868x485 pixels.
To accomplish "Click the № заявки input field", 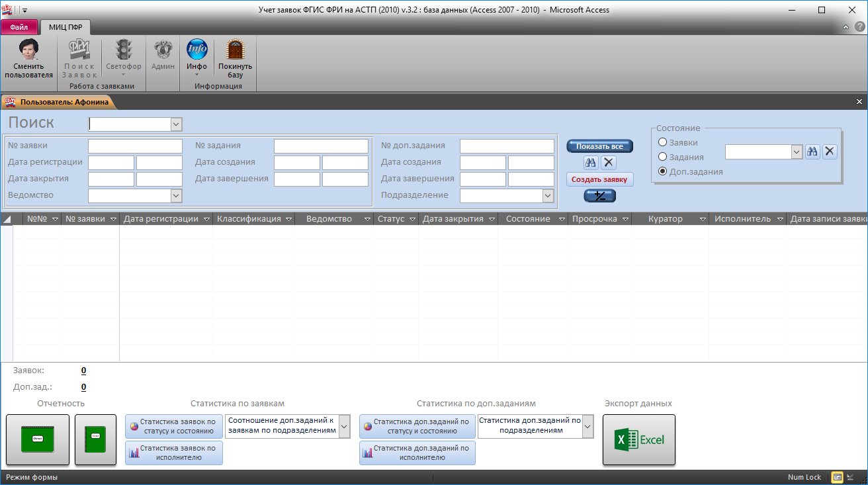I will point(135,146).
